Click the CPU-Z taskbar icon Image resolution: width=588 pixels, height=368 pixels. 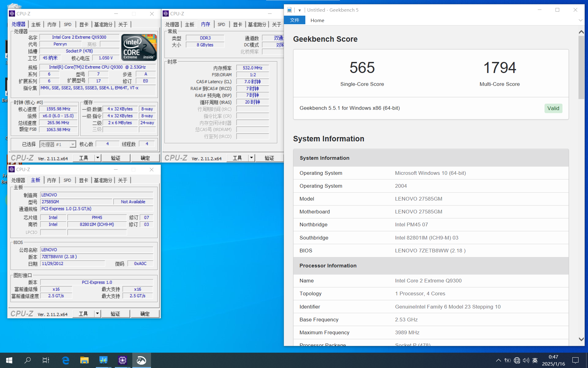(123, 360)
